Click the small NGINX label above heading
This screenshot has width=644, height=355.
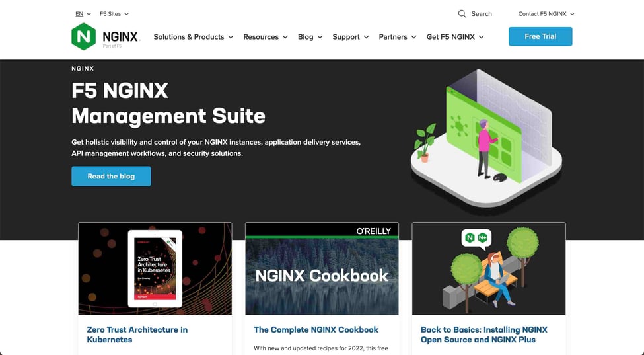point(83,69)
